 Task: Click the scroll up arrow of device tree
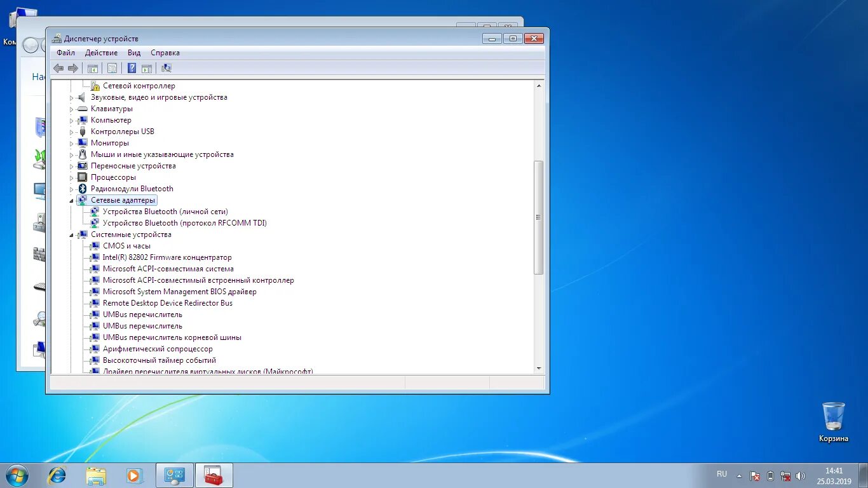(x=539, y=85)
